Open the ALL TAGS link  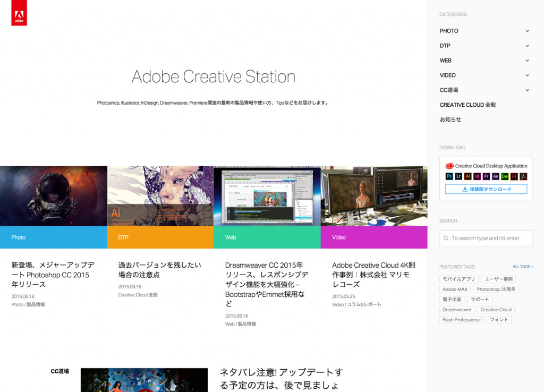point(523,267)
